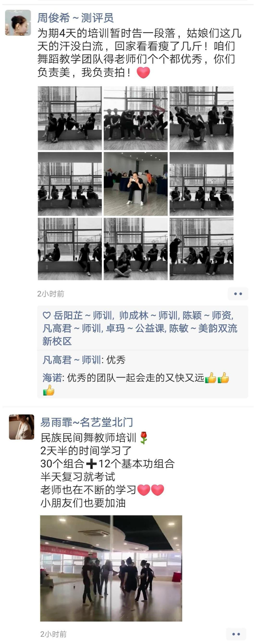View liker 帅成林～师训 profile
The height and width of the screenshot is (644, 256).
click(x=149, y=316)
